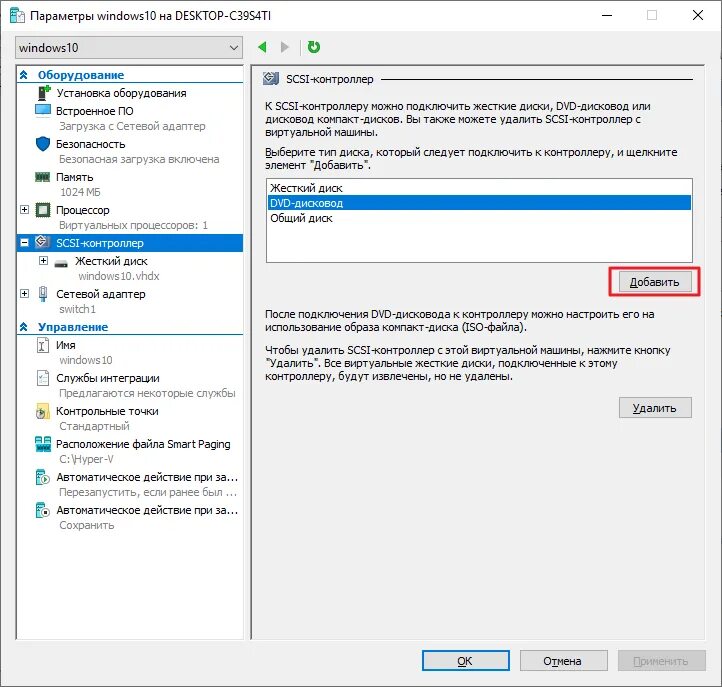
Task: Click the automatic stop action icon
Action: (42, 510)
